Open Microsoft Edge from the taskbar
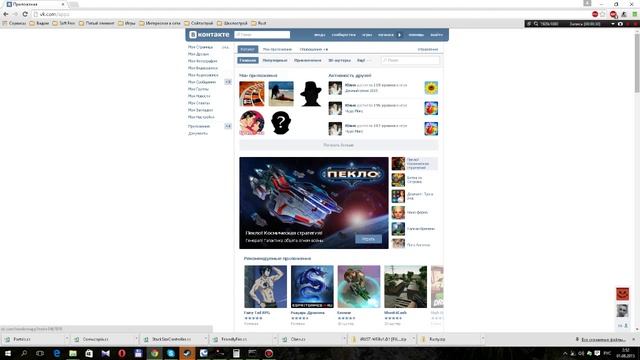Image resolution: width=640 pixels, height=360 pixels. 57,353
